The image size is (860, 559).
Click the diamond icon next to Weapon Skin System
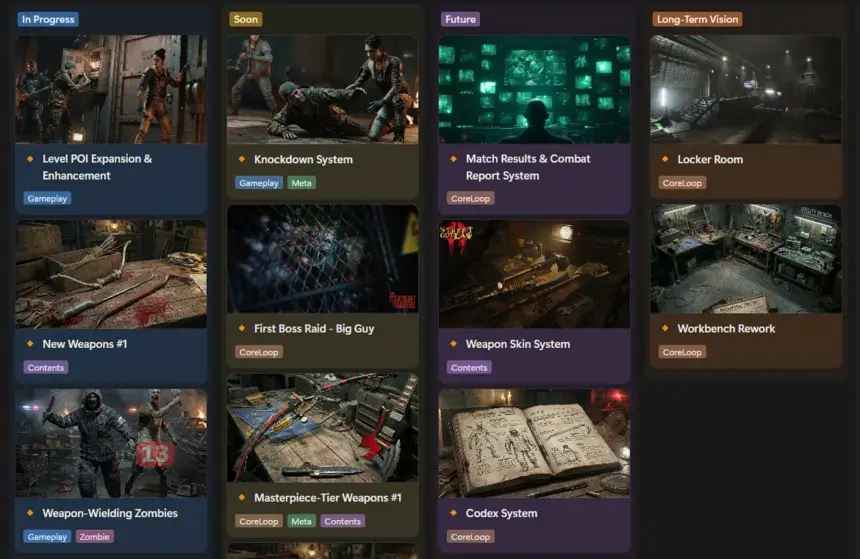(454, 344)
